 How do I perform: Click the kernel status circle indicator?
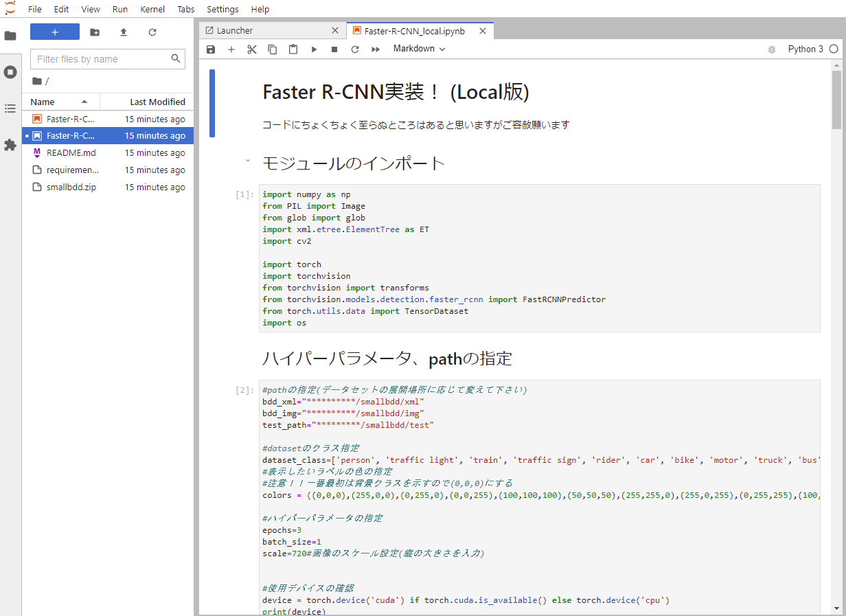click(834, 49)
